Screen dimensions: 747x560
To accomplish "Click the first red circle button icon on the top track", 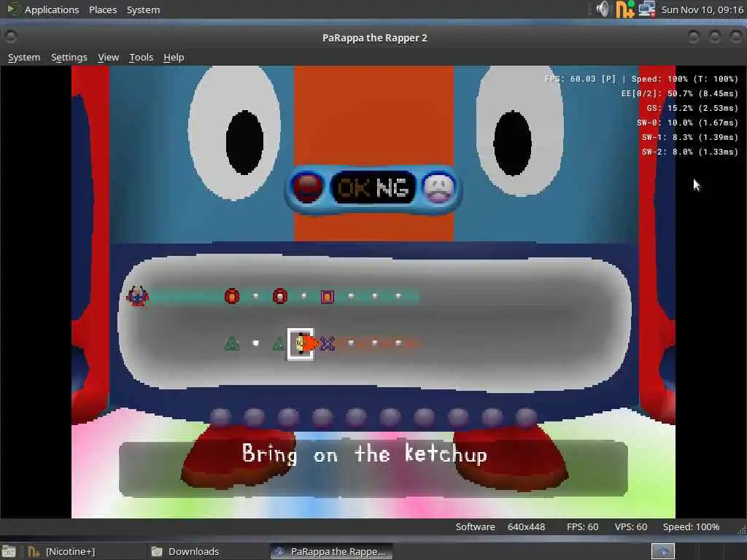I will tap(232, 296).
